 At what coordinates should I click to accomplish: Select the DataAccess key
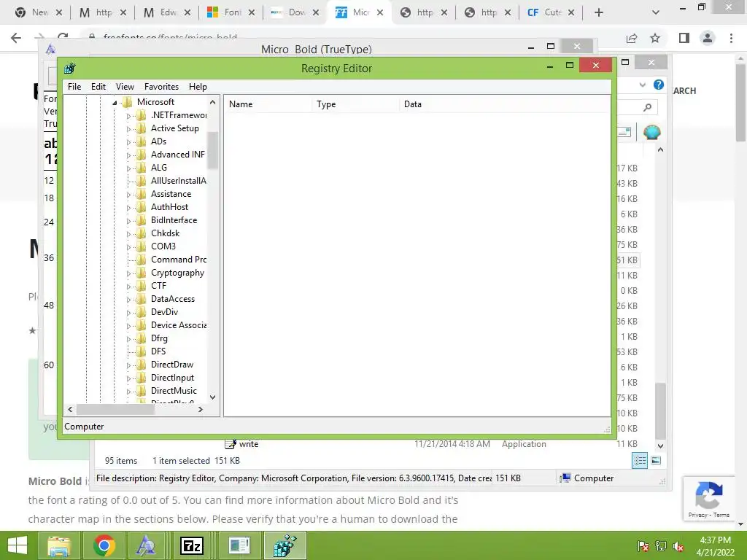click(x=173, y=299)
